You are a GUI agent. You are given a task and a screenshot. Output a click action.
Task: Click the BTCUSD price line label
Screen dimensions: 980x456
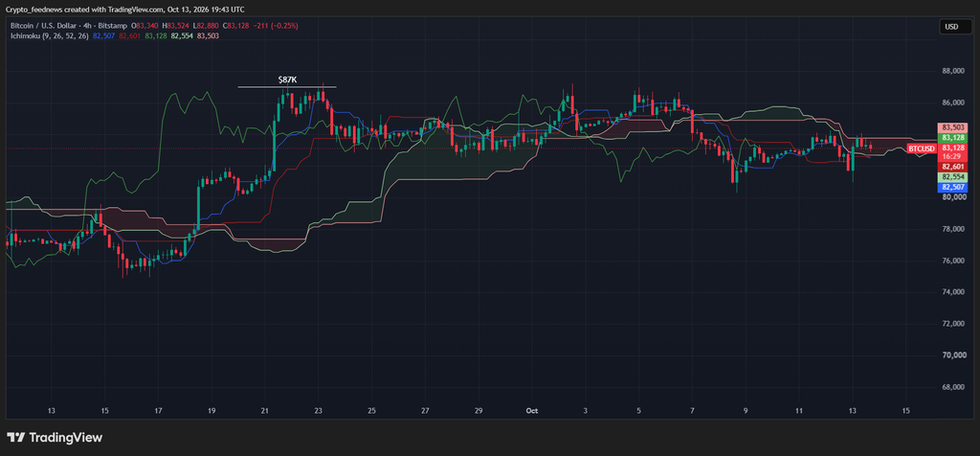(922, 148)
